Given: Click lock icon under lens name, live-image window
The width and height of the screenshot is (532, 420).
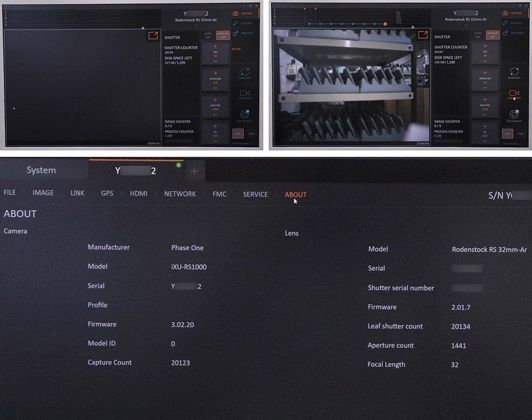Looking at the screenshot, I should [x=466, y=26].
